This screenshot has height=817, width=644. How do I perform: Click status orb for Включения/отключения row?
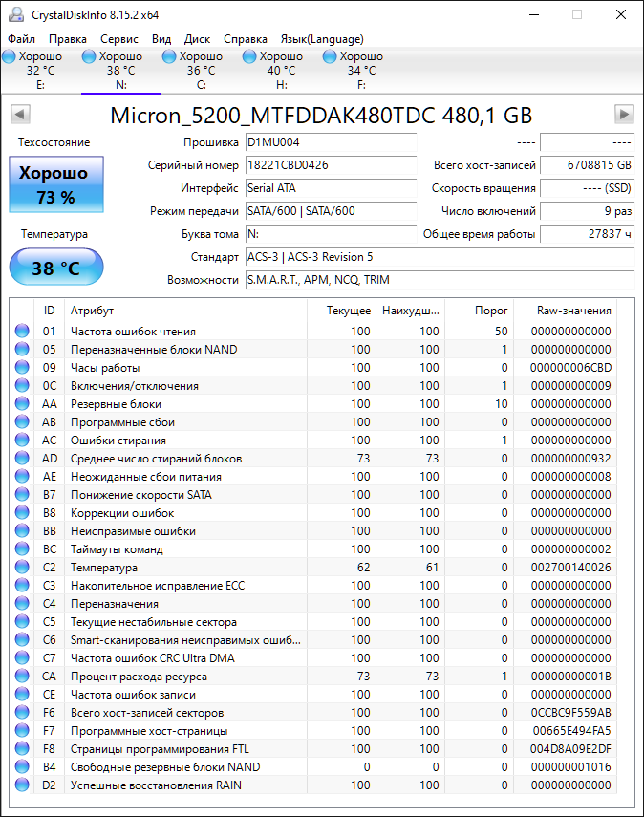pos(22,386)
